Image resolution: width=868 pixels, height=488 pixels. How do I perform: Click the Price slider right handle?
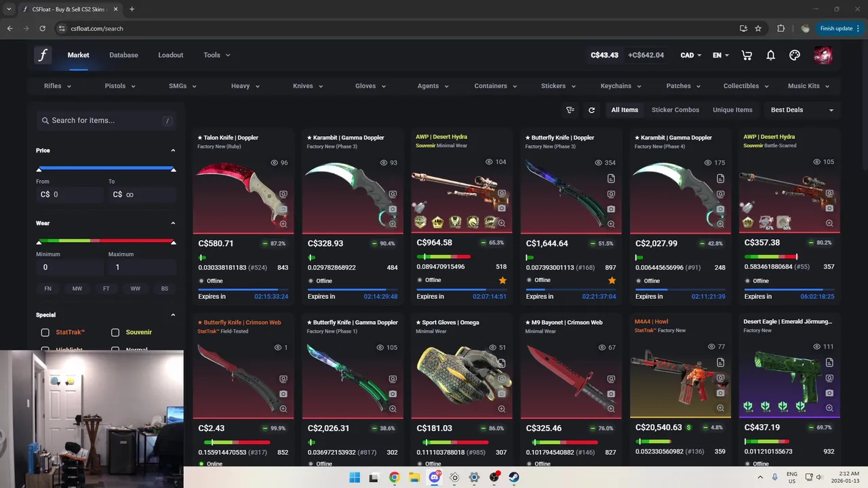[173, 169]
